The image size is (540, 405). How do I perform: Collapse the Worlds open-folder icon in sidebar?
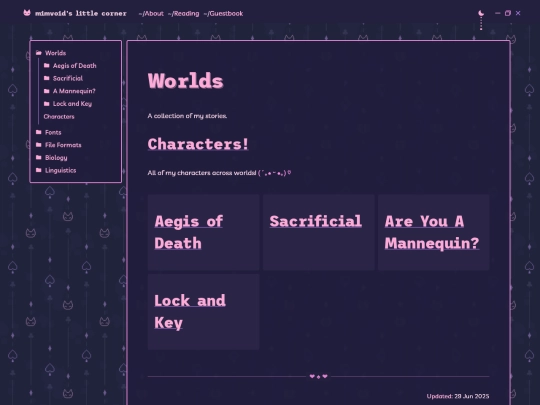pyautogui.click(x=39, y=53)
